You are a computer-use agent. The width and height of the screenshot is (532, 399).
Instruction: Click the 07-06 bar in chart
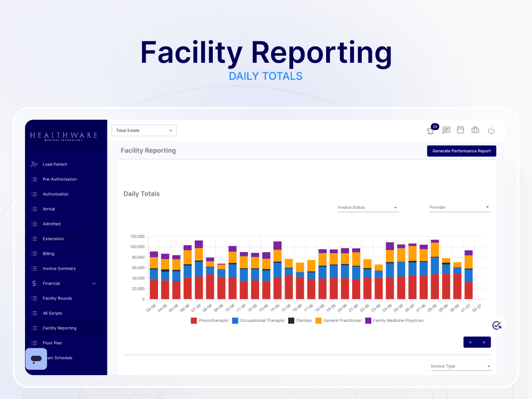tap(199, 270)
